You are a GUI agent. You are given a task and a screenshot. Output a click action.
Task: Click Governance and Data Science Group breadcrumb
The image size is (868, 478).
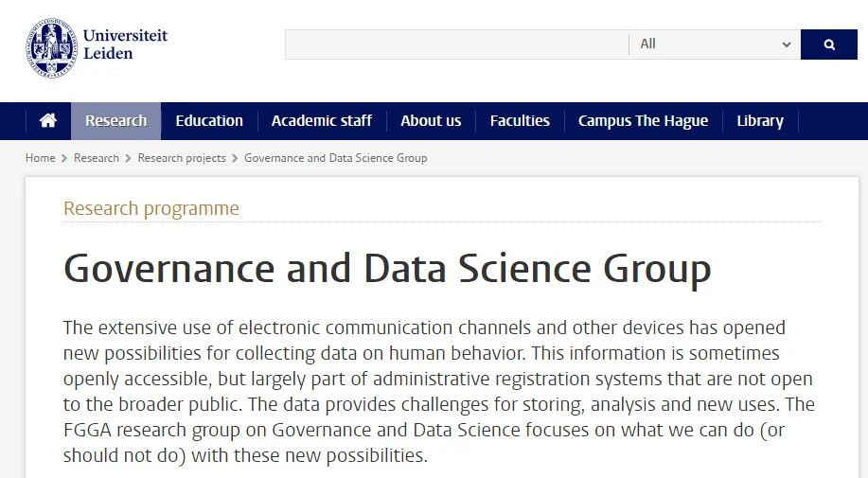[335, 158]
